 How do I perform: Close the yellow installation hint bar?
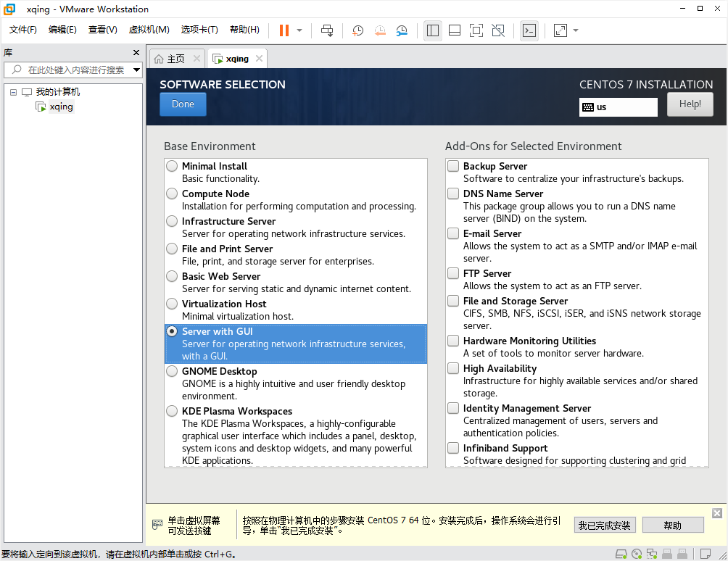pyautogui.click(x=717, y=513)
